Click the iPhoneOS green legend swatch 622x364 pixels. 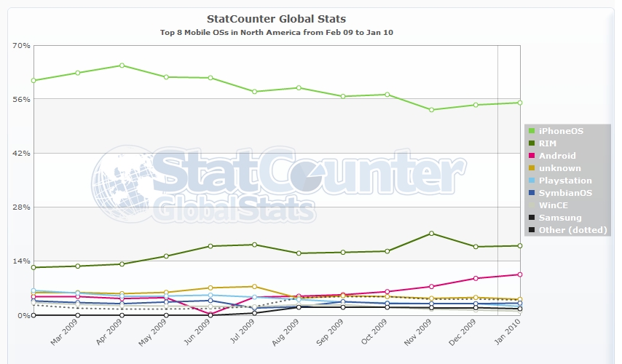point(532,131)
